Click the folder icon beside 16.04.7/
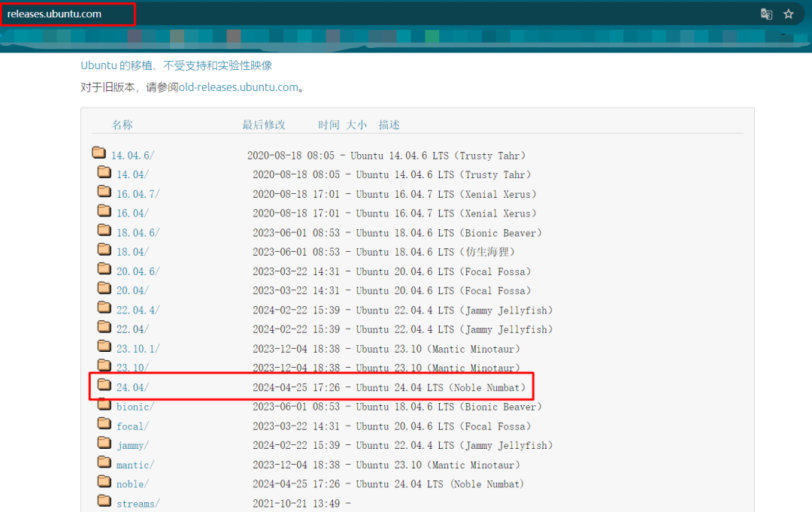 (x=104, y=192)
